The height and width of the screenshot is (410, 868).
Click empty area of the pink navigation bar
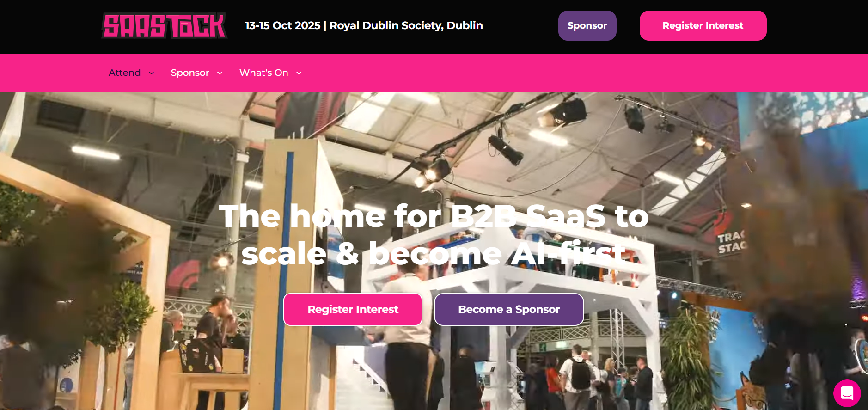[555, 73]
